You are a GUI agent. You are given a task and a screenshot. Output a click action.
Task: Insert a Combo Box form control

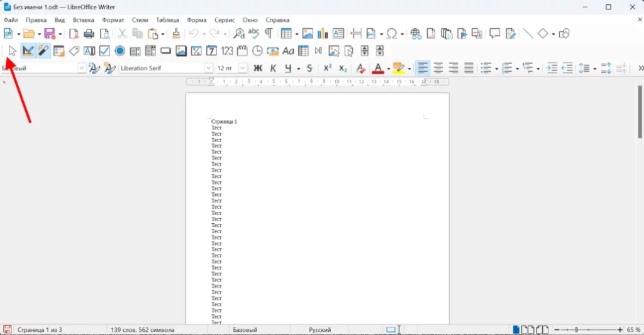pos(150,51)
